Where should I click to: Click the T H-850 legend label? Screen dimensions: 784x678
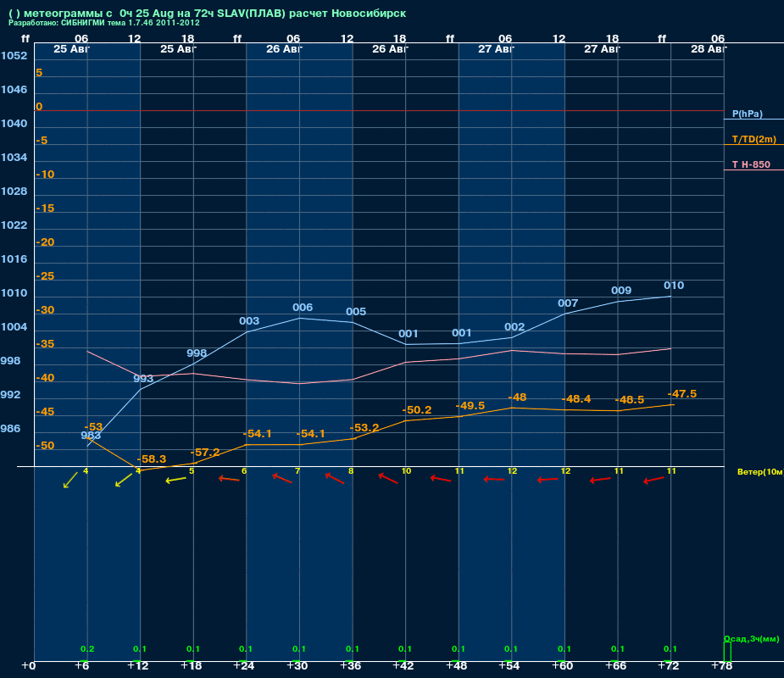(751, 164)
